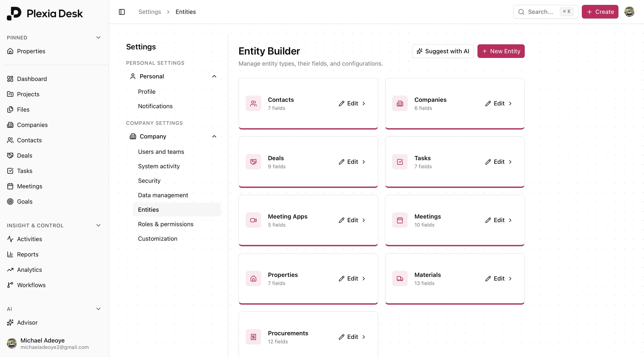This screenshot has height=357, width=644.
Task: Click the profile avatar in top bar
Action: point(629,12)
